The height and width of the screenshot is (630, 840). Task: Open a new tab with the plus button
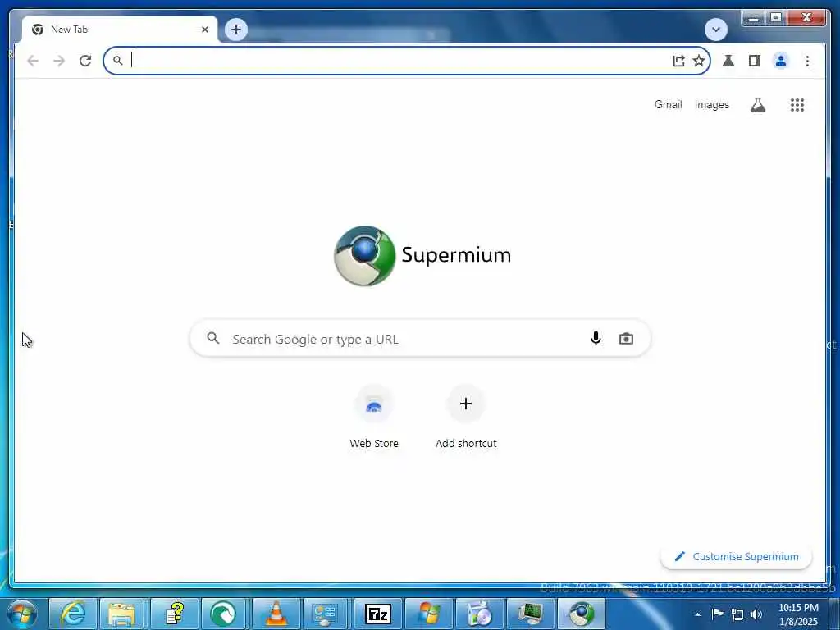click(236, 30)
